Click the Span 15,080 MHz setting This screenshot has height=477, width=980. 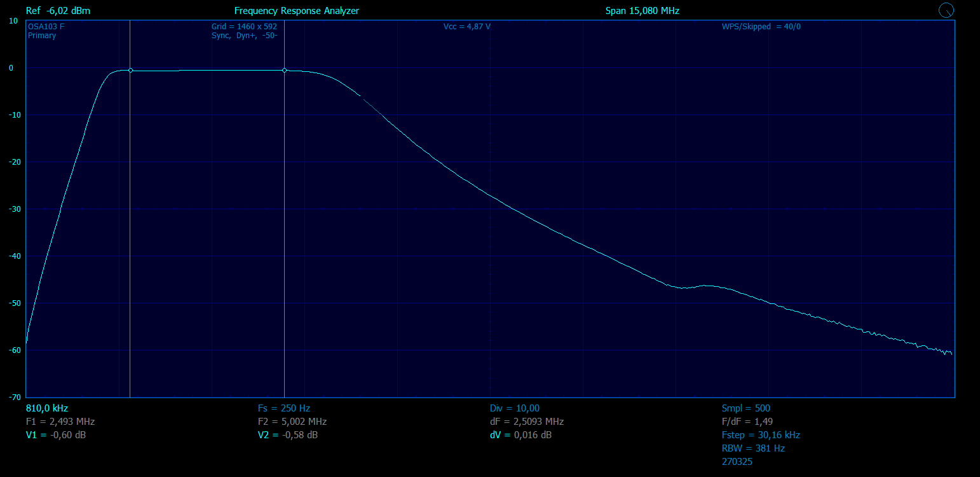pos(643,11)
